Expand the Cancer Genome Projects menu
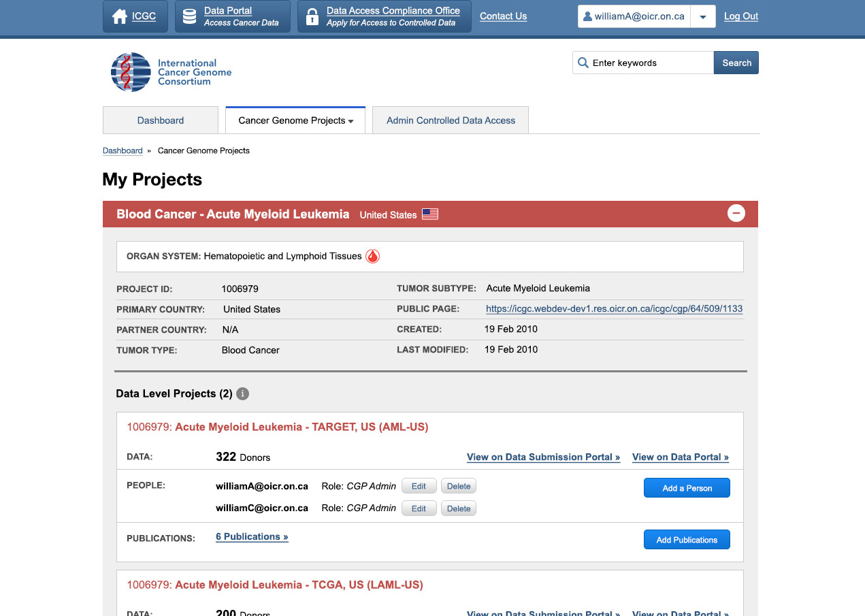Viewport: 865px width, 616px height. pyautogui.click(x=295, y=120)
